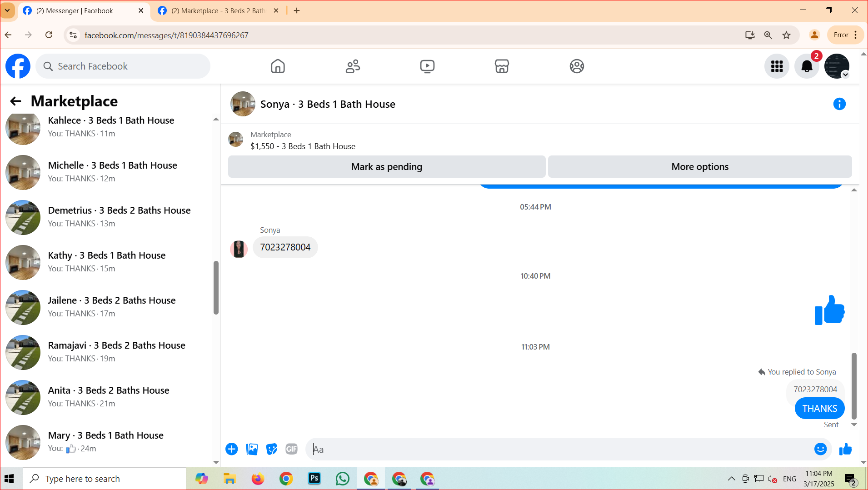Screen dimensions: 868x490
Task: Click the address bar URL
Action: 166,35
